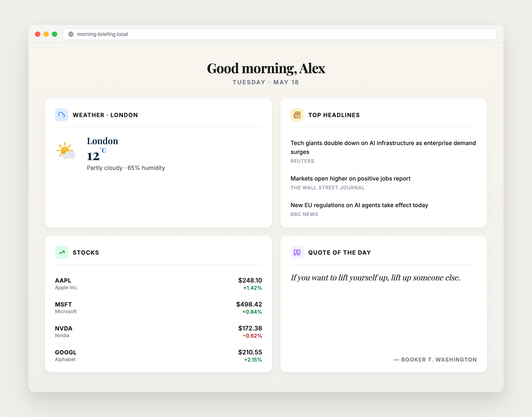Click the $498.42 Microsoft price
Screen dimensions: 532x417
click(249, 304)
